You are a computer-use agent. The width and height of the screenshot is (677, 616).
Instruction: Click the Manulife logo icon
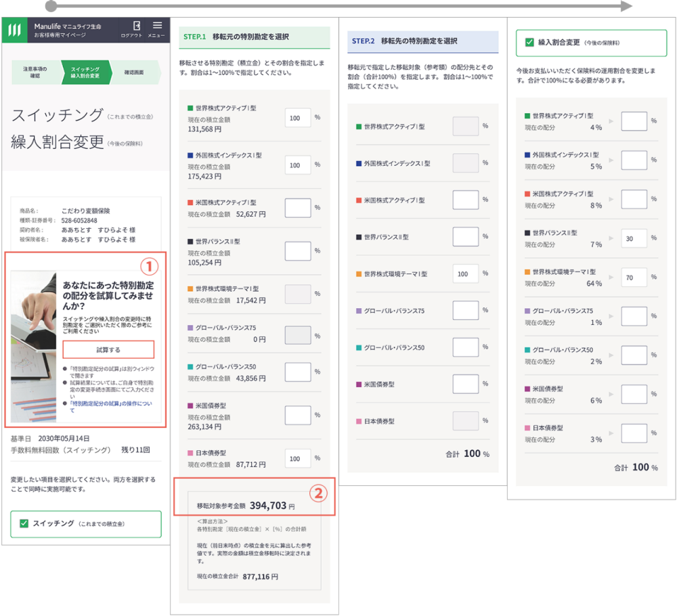click(x=14, y=30)
